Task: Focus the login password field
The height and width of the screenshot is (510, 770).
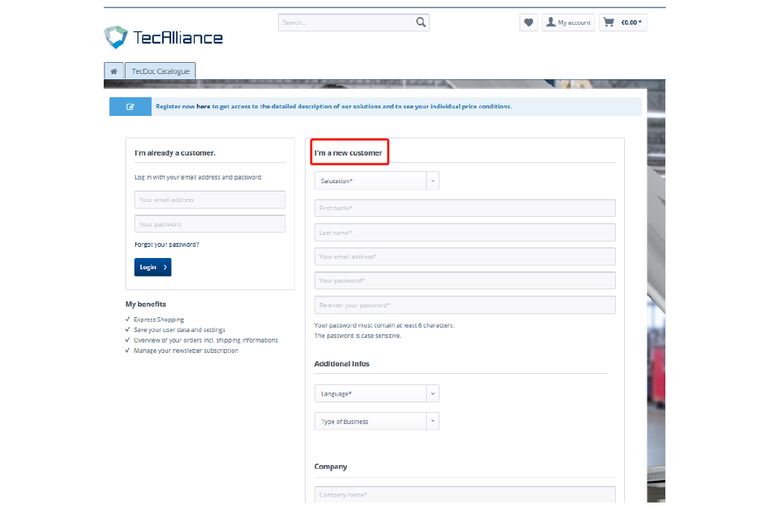Action: pos(210,224)
